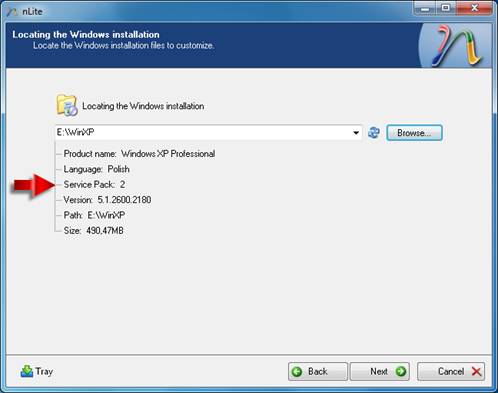Click the Locating the Windows installation header title
The width and height of the screenshot is (498, 393).
point(86,34)
